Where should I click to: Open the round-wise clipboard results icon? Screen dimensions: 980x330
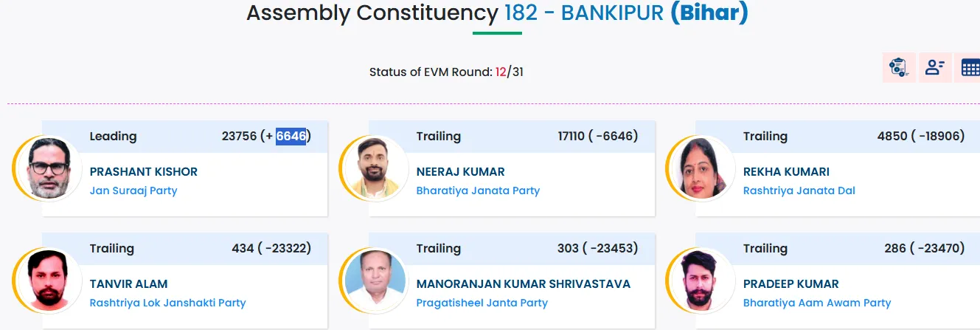point(899,68)
